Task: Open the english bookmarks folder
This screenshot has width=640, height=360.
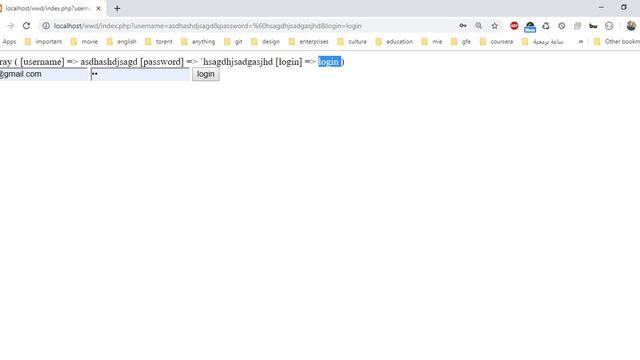Action: [121, 42]
